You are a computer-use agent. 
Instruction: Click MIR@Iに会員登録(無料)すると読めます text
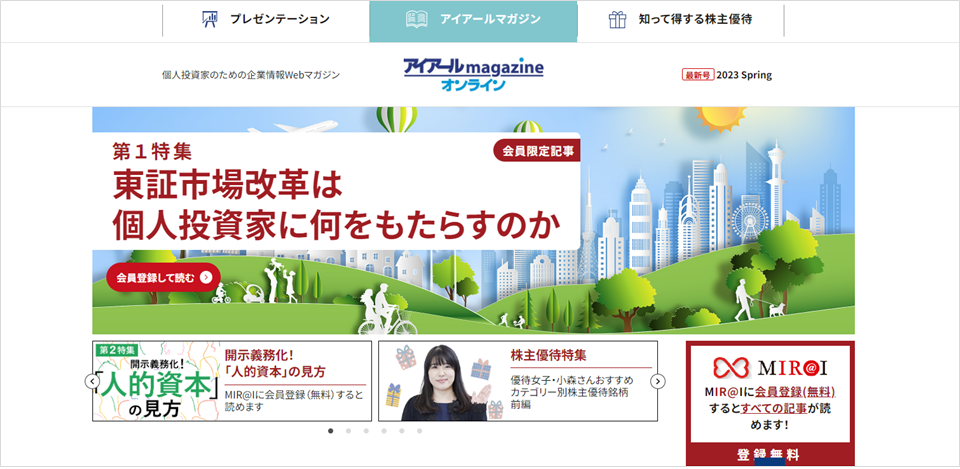click(x=294, y=400)
